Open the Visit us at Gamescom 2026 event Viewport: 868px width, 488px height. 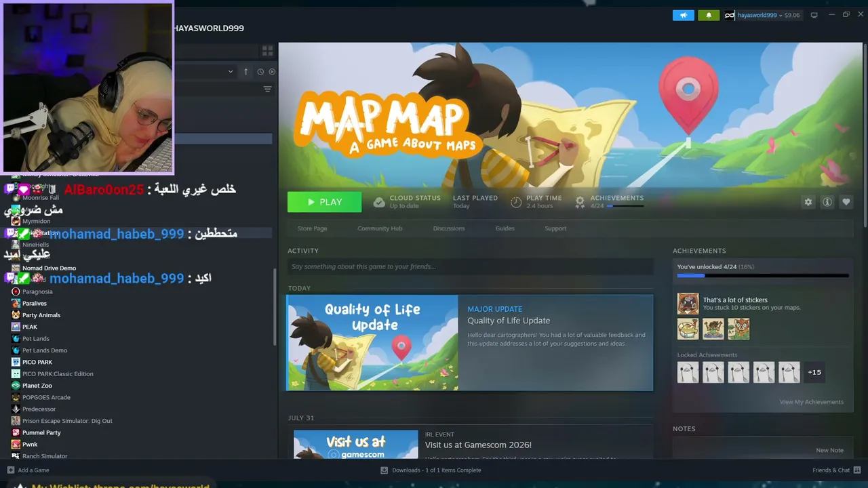point(478,445)
